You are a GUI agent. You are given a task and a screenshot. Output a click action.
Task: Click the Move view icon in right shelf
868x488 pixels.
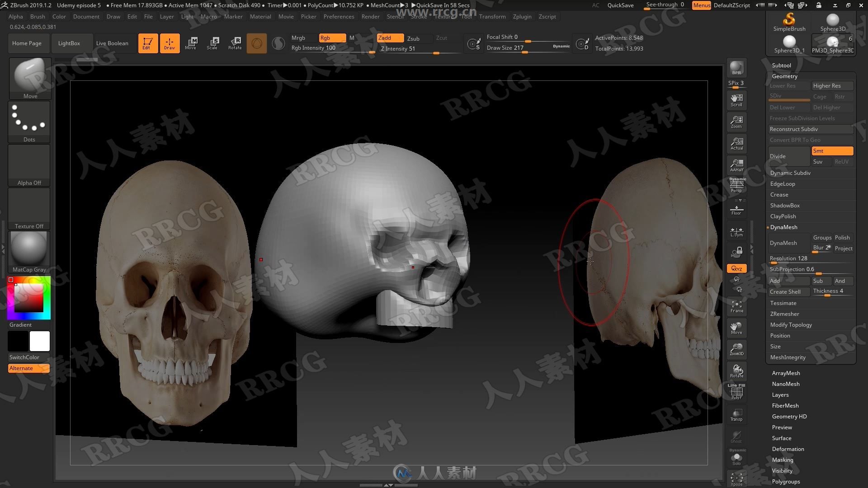(736, 328)
